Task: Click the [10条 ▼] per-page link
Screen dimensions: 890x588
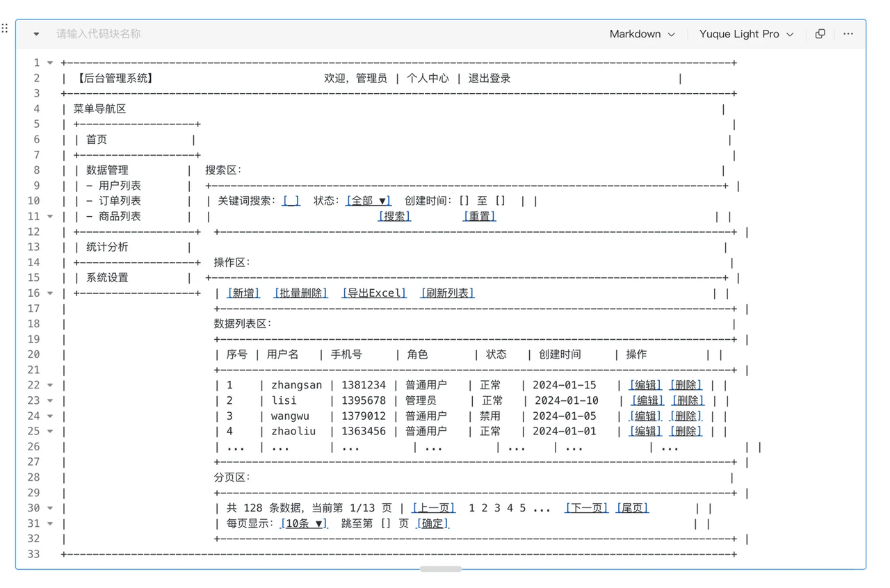Action: coord(304,523)
